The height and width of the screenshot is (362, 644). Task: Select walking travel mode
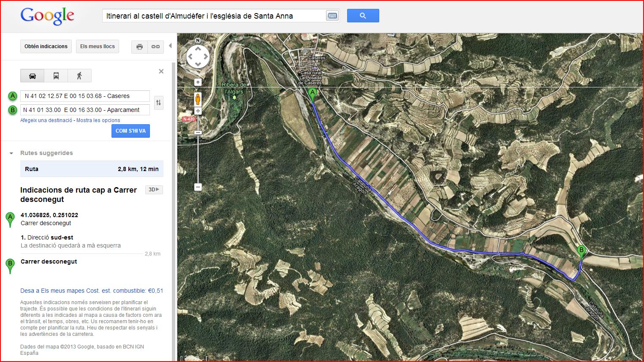(x=79, y=76)
